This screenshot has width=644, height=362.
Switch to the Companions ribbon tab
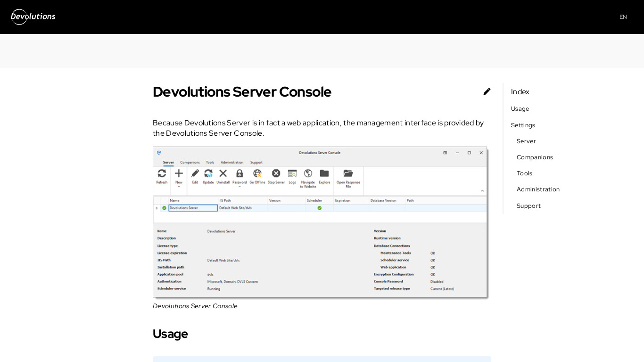(x=190, y=163)
